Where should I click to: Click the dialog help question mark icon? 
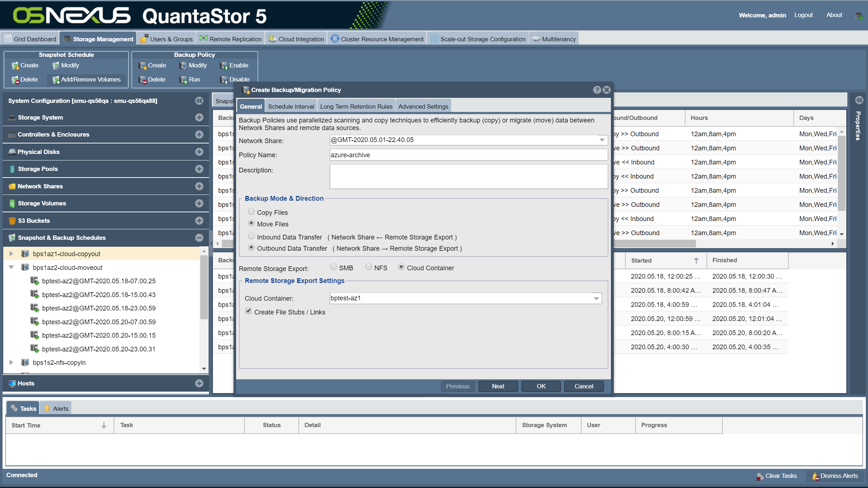pyautogui.click(x=597, y=90)
